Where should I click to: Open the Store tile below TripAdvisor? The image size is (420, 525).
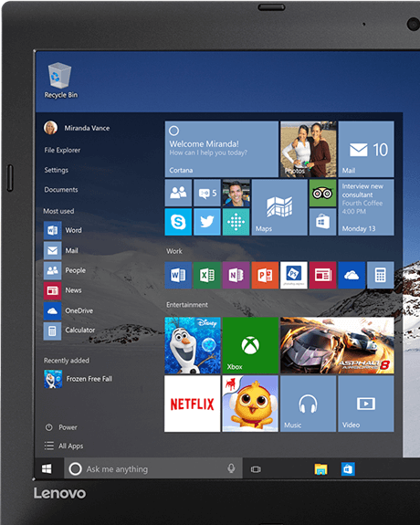pyautogui.click(x=322, y=222)
